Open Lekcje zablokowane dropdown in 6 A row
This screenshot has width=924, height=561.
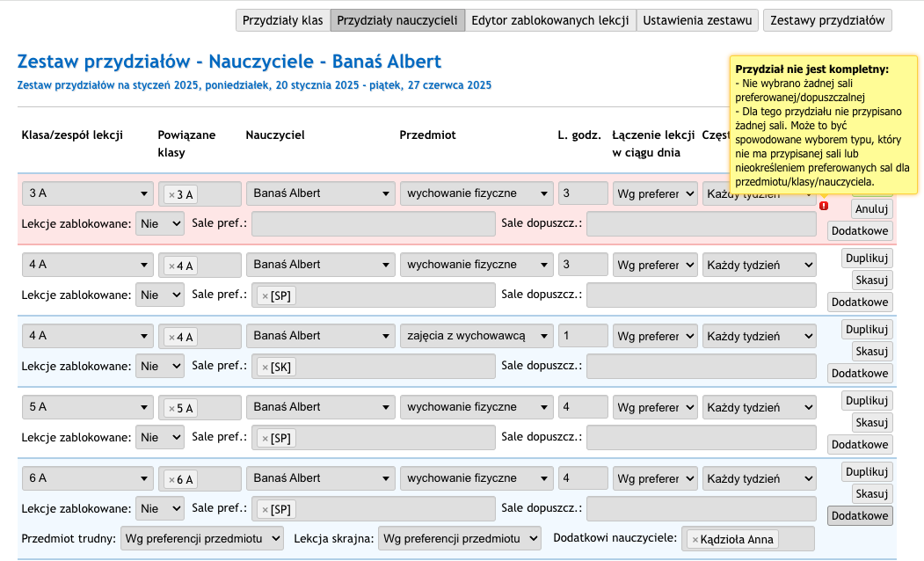(160, 509)
